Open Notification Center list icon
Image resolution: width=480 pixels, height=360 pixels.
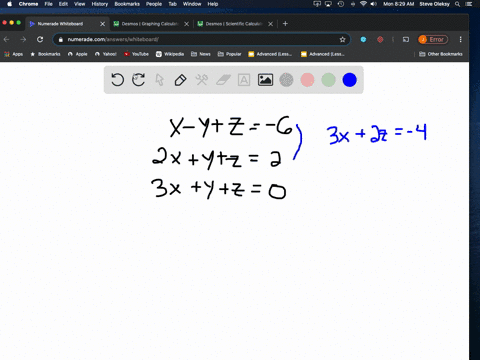[469, 4]
